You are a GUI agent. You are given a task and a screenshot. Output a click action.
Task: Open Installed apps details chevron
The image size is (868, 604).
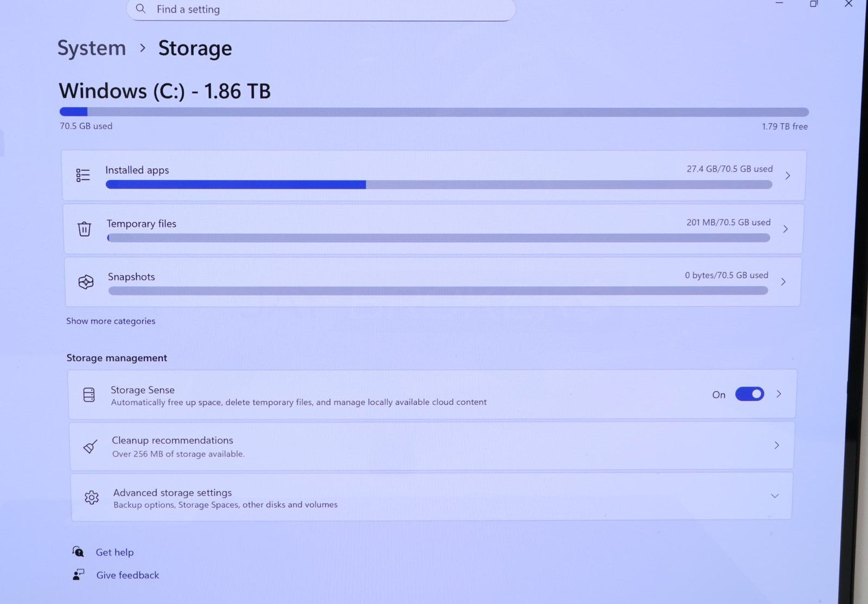click(x=788, y=176)
